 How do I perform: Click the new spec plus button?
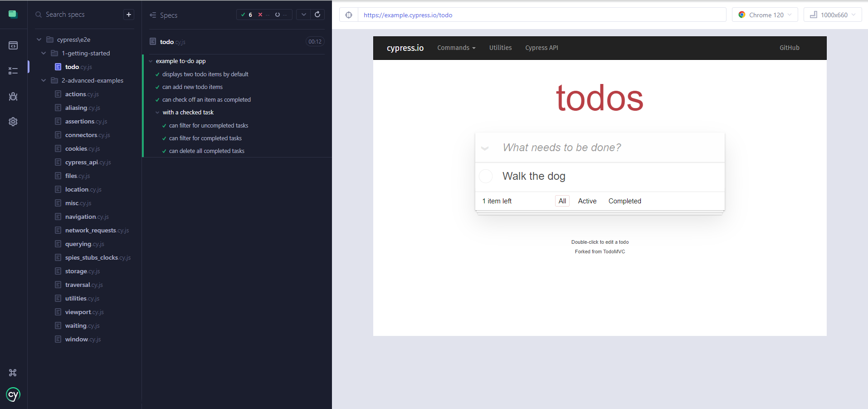tap(129, 15)
